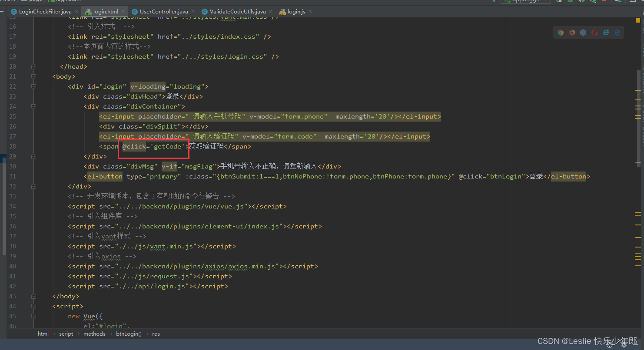
Task: Close the login.html tab
Action: pos(123,12)
